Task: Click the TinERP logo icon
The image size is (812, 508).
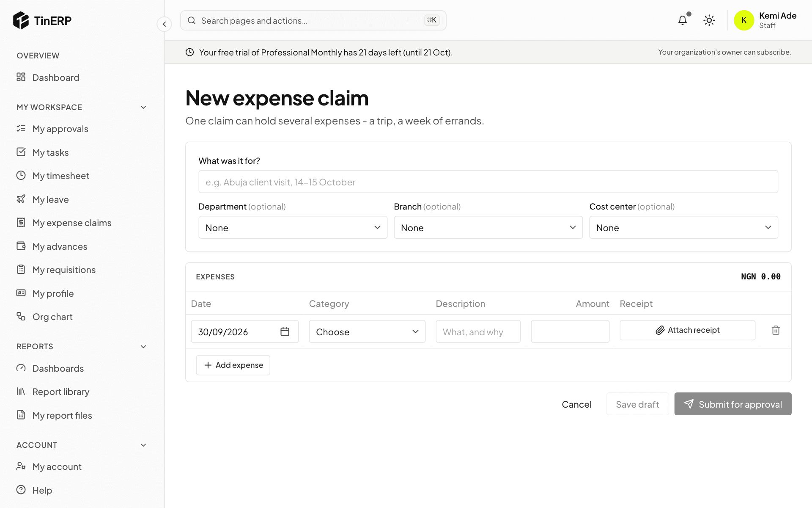Action: (21, 20)
